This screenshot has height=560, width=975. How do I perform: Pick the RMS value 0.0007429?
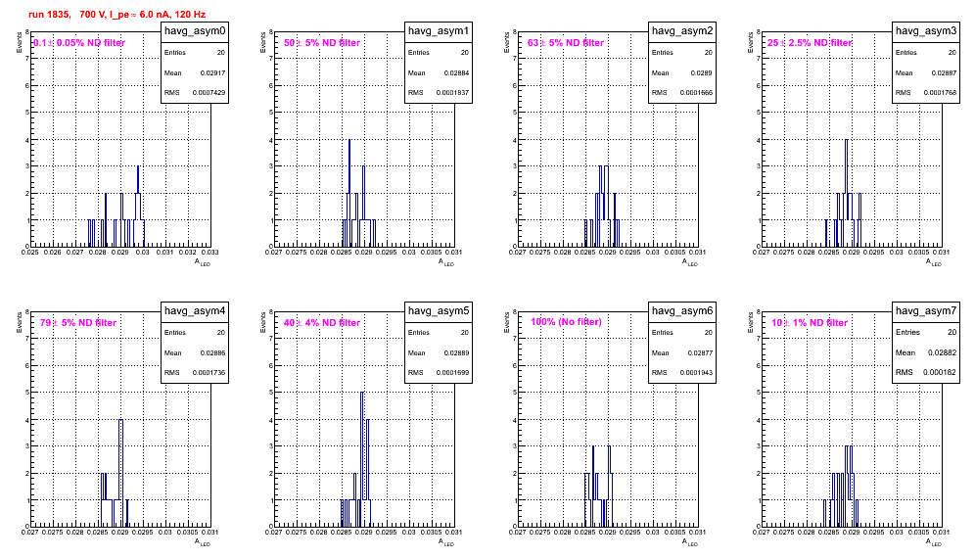coord(209,93)
